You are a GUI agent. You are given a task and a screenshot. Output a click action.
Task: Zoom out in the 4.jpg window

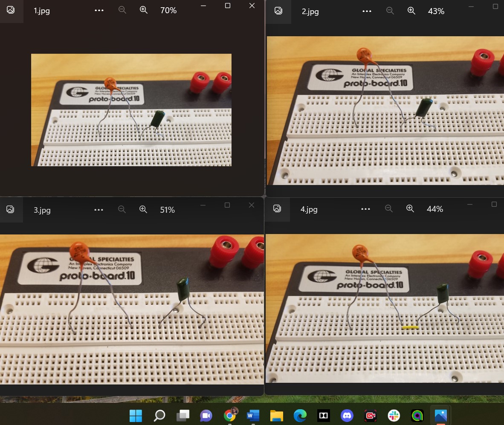(x=388, y=208)
